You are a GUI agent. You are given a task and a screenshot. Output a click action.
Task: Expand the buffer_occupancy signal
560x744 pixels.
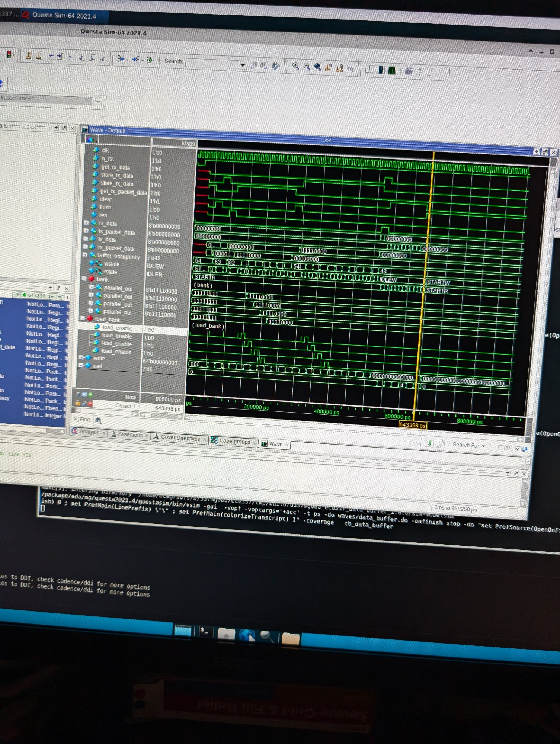[x=85, y=254]
